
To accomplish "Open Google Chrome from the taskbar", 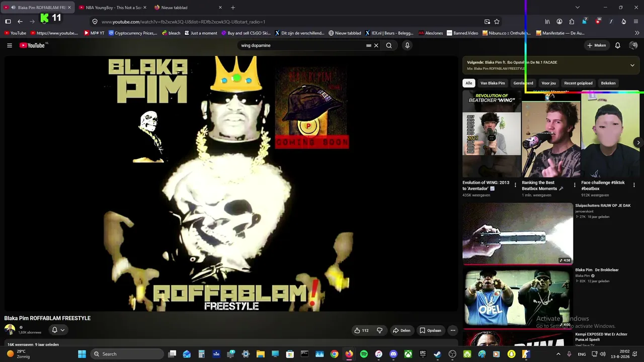I will [x=335, y=354].
